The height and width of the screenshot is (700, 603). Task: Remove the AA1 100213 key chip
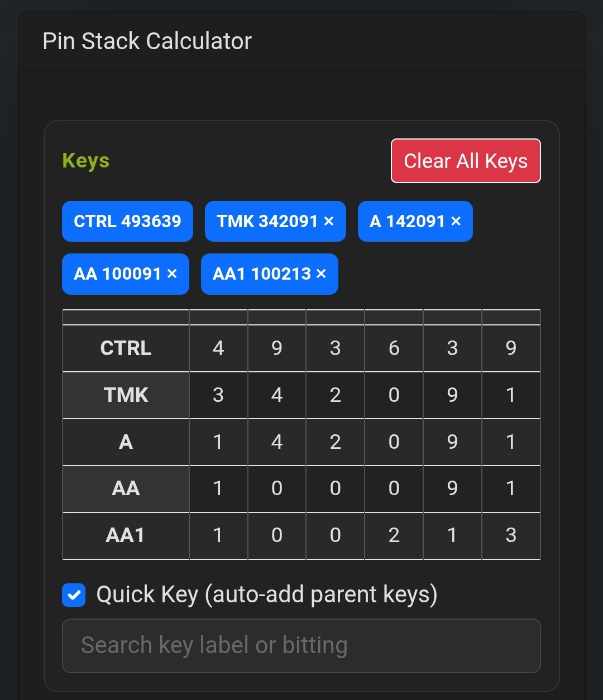pyautogui.click(x=321, y=274)
